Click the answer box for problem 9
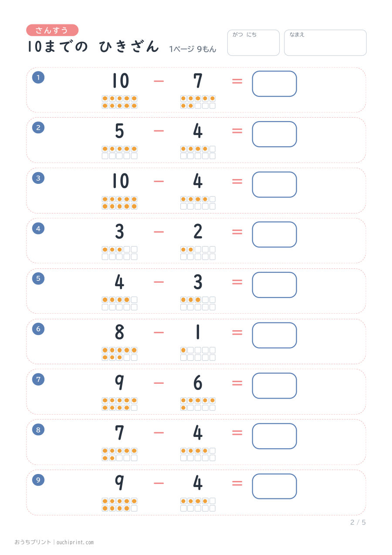Image resolution: width=392 pixels, height=555 pixels. pyautogui.click(x=274, y=486)
